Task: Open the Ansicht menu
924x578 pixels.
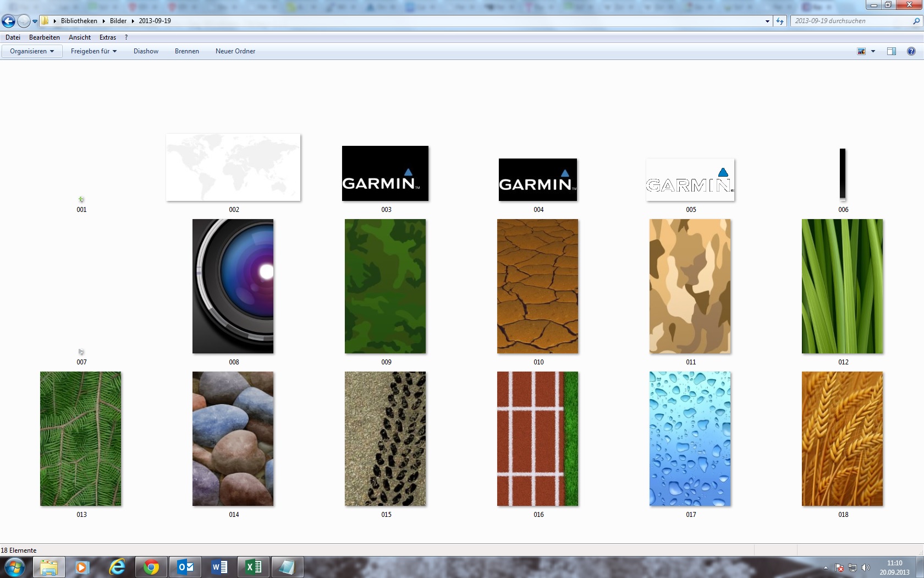Action: click(x=80, y=37)
